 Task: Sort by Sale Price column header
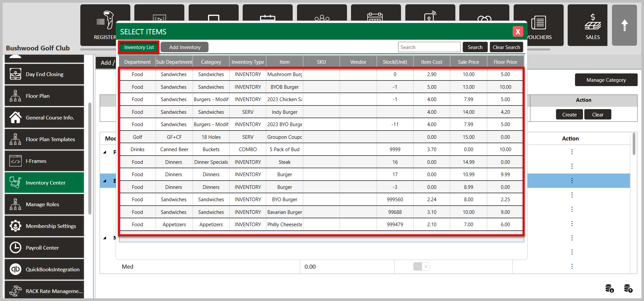tap(468, 62)
